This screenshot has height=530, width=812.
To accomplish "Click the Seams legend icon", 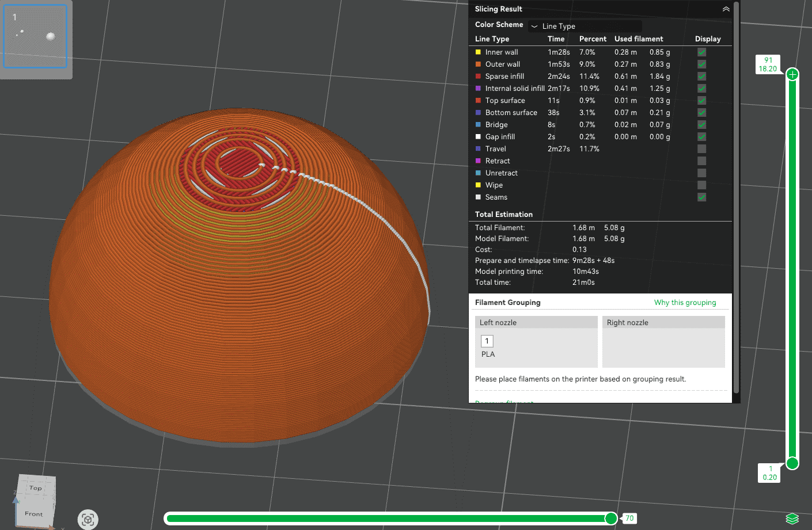I will [x=478, y=197].
